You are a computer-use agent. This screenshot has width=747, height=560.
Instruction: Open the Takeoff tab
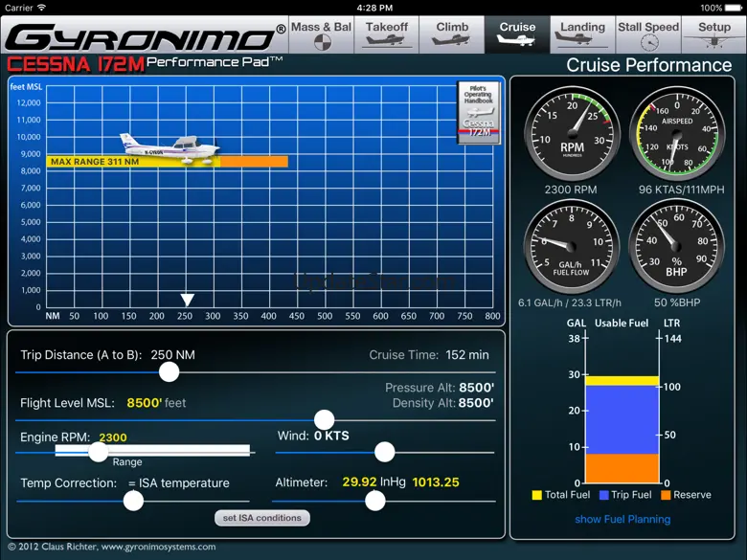point(387,34)
